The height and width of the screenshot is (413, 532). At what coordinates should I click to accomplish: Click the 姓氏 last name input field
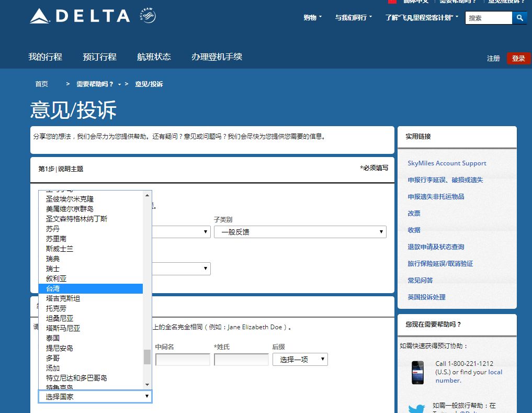[x=241, y=359]
